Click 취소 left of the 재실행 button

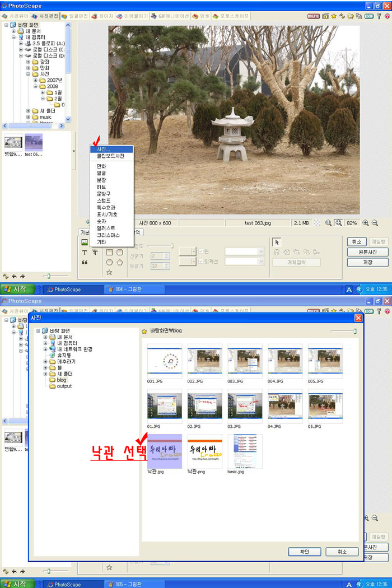[357, 242]
